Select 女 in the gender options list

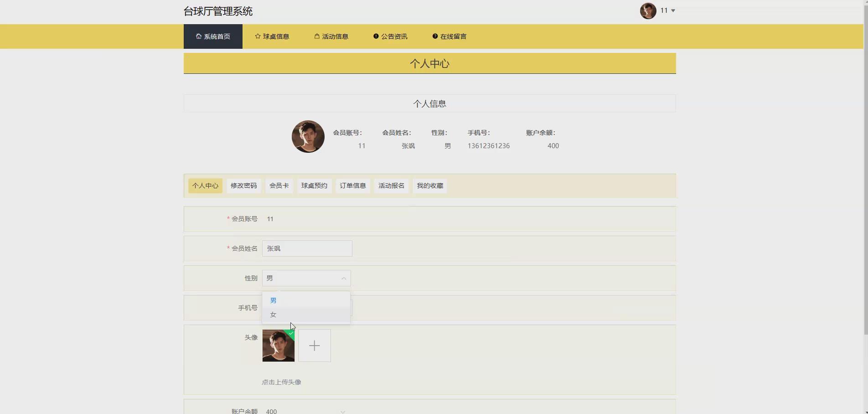click(x=273, y=314)
